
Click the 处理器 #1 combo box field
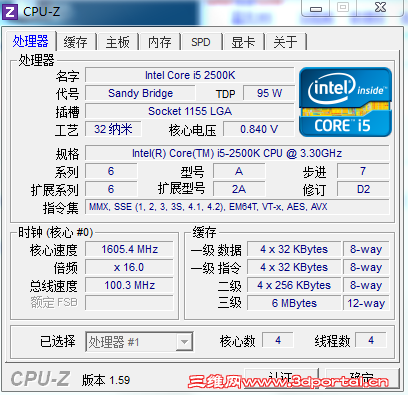pos(139,342)
